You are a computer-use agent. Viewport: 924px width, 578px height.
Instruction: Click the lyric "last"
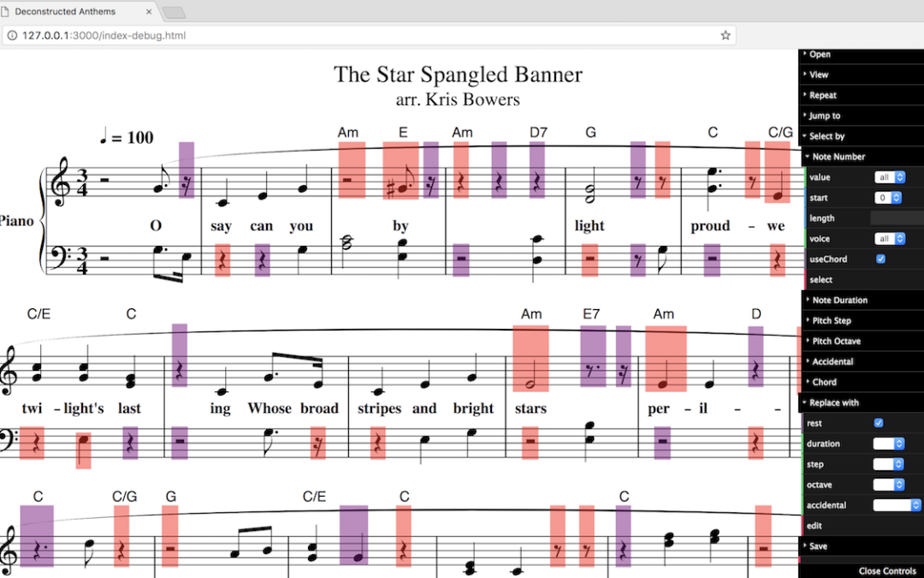129,408
